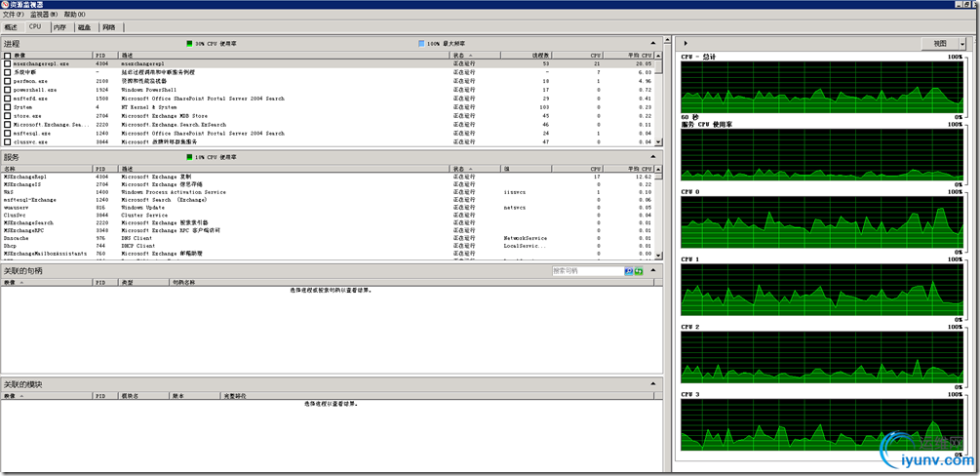The width and height of the screenshot is (980, 476).
Task: Select the CPU tab
Action: (35, 27)
